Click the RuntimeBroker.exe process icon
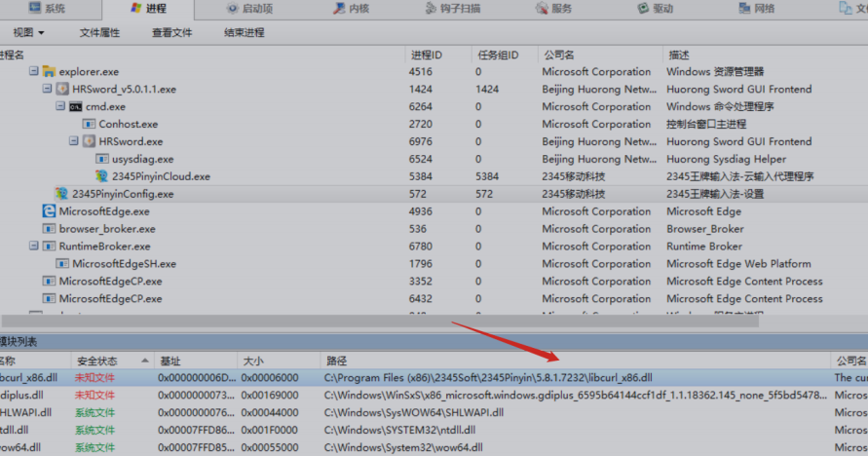868x456 pixels. tap(50, 246)
